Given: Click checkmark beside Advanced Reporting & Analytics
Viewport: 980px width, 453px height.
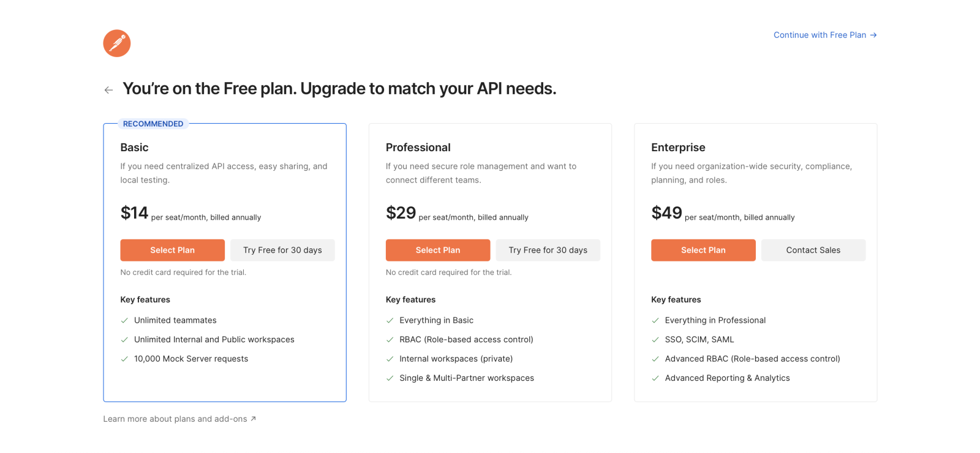Looking at the screenshot, I should point(655,378).
